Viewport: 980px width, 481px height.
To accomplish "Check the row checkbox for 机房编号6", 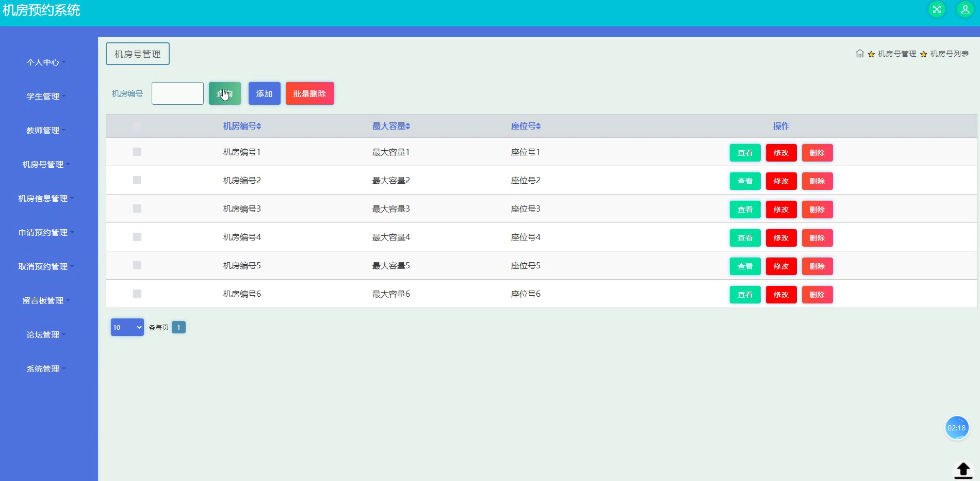I will point(137,294).
